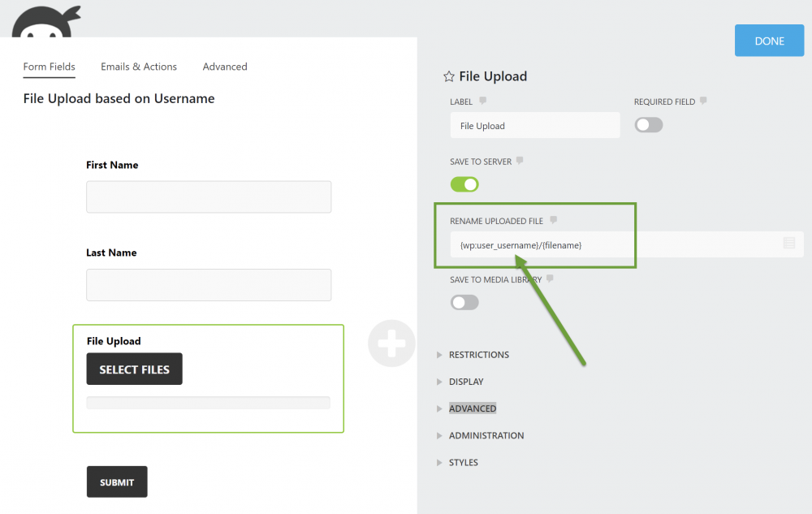Viewport: 812px width, 514px height.
Task: Enable the Required Field toggle
Action: (x=649, y=125)
